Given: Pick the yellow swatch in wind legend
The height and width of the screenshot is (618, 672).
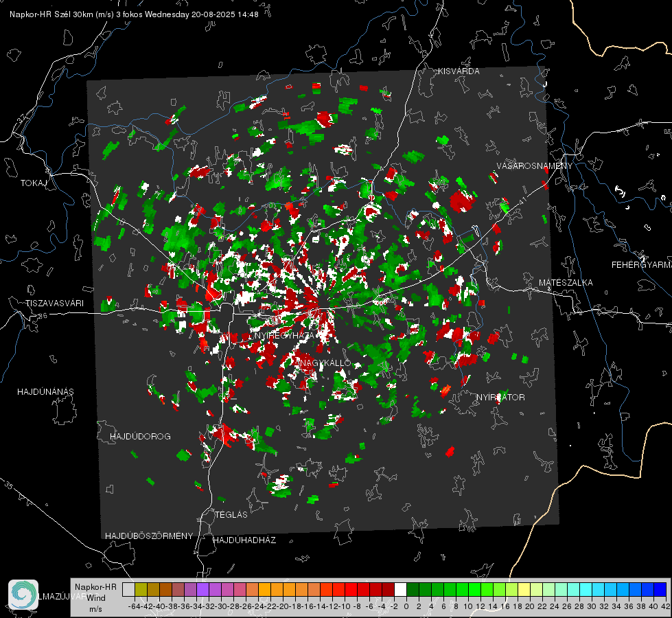Looking at the screenshot, I should pyautogui.click(x=524, y=589).
